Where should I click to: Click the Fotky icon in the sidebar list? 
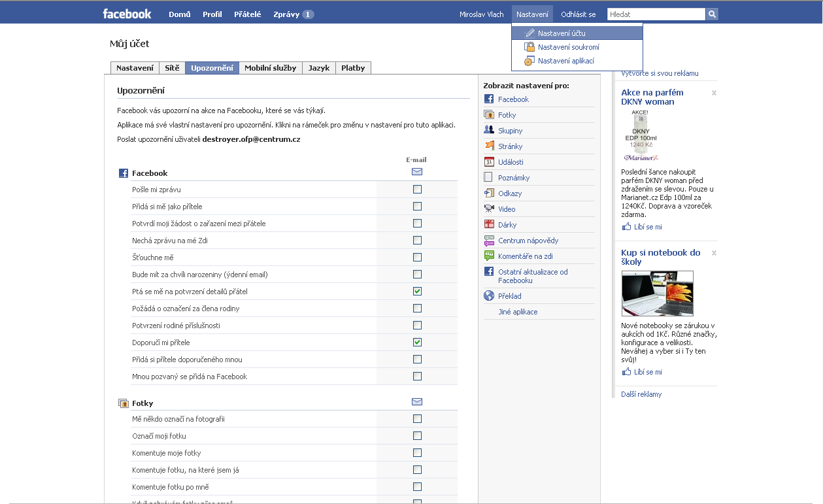point(489,115)
